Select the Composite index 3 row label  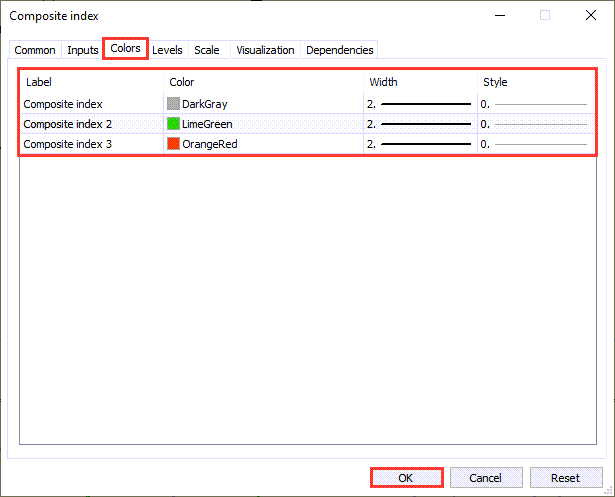68,144
